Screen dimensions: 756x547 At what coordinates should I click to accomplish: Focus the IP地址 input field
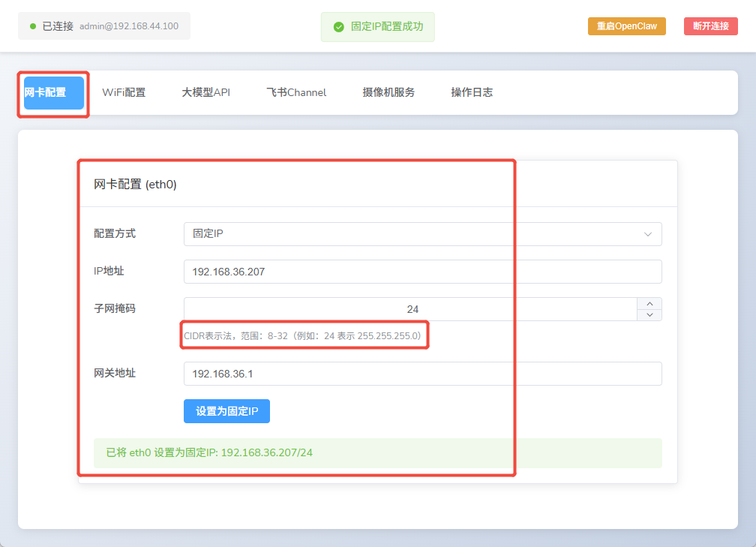click(422, 272)
